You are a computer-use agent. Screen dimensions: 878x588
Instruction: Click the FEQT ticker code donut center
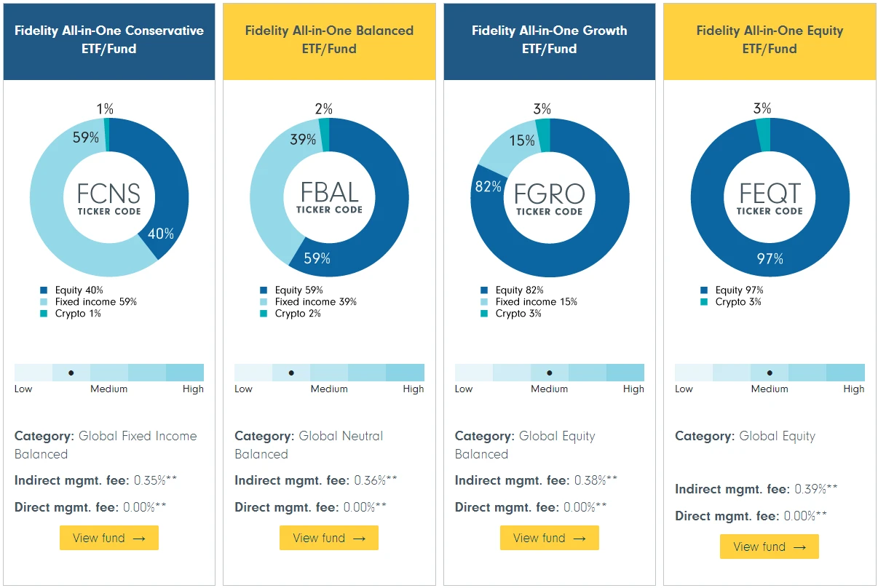coord(770,198)
